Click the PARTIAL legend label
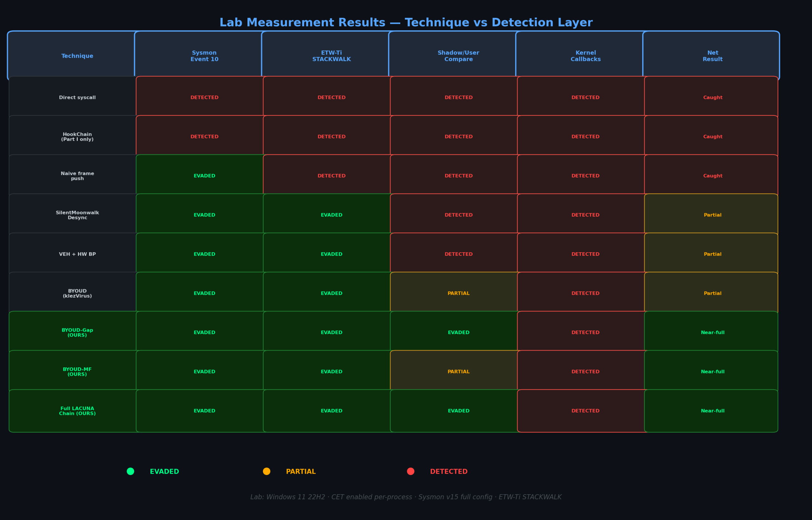Viewport: 812px width, 520px height. pos(301,472)
